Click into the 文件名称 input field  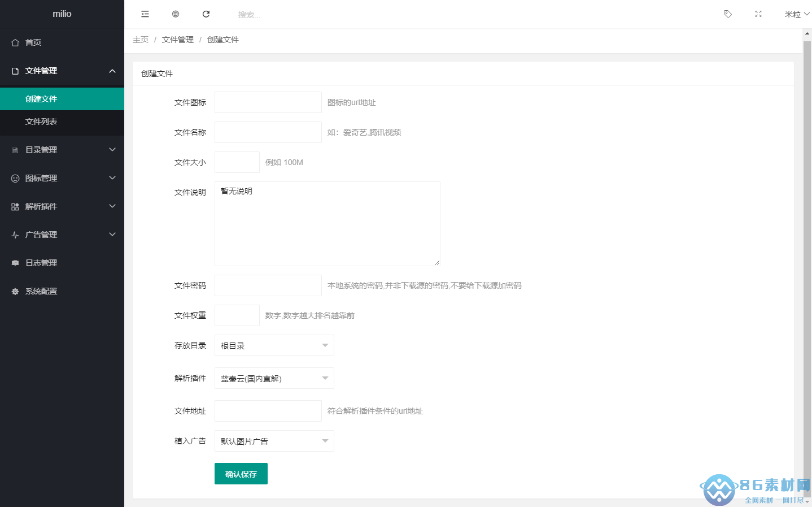[x=268, y=132]
